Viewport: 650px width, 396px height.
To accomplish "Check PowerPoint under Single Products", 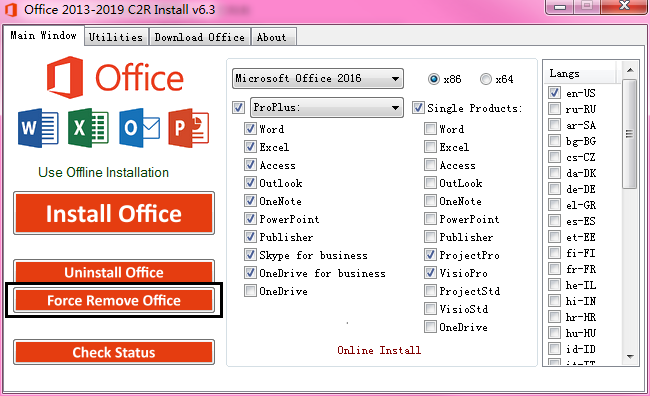I will tap(430, 219).
